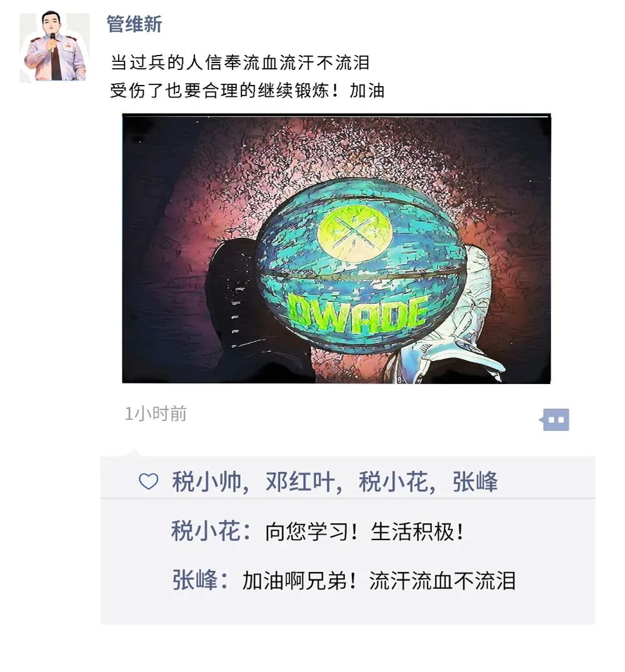Select 张峰 in the likes list
Screen dimensions: 625x672
[x=475, y=482]
